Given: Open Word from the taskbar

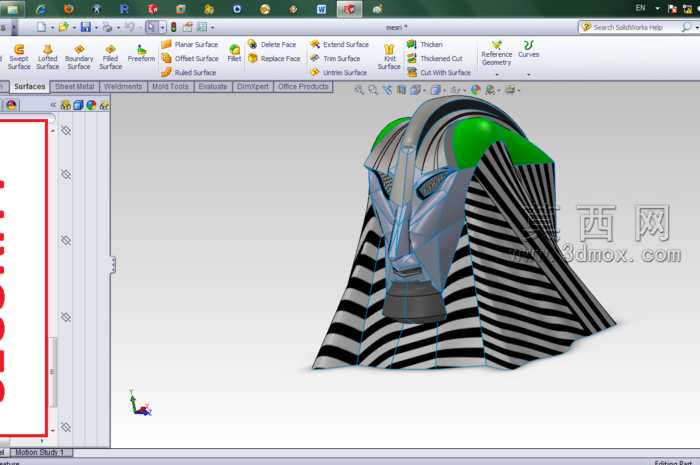Looking at the screenshot, I should (x=321, y=9).
